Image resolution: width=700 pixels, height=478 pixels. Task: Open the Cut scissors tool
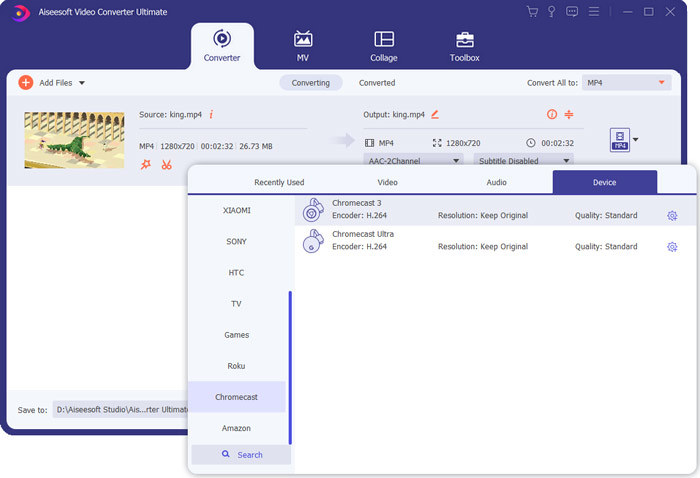pyautogui.click(x=167, y=165)
